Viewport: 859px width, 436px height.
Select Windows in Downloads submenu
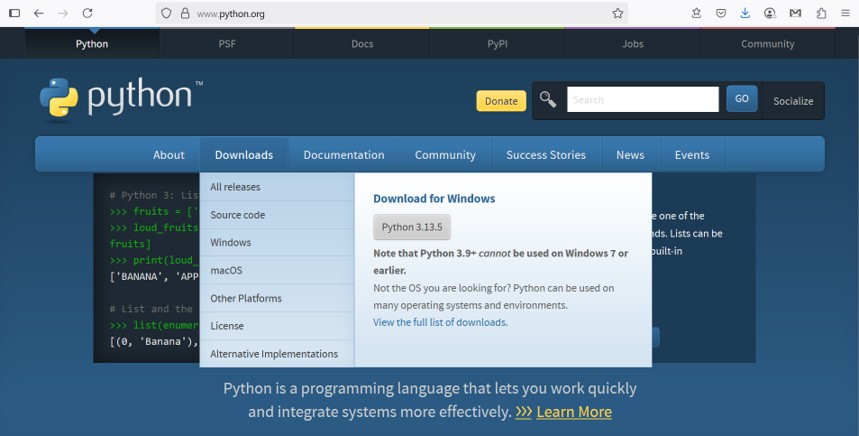[277, 242]
